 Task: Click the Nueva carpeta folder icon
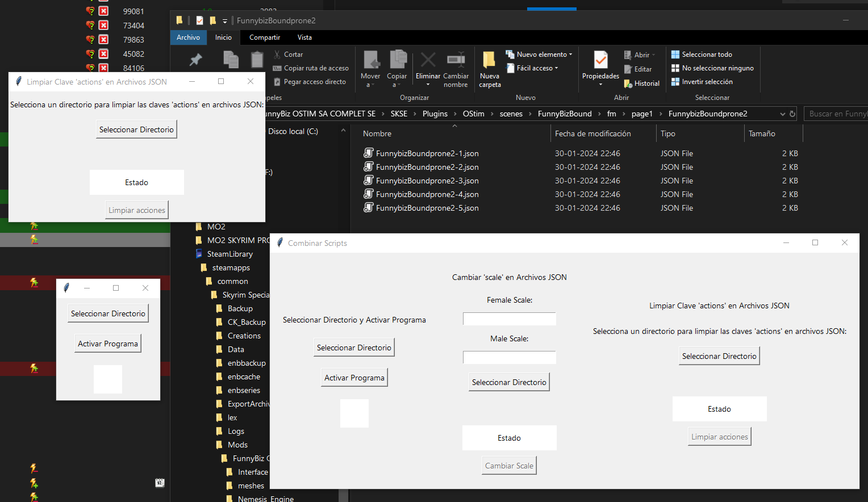pos(489,60)
